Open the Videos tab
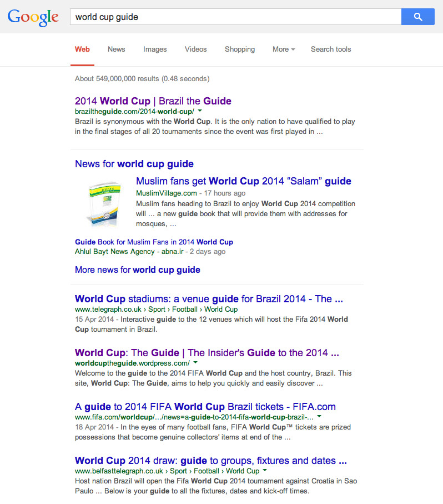Image resolution: width=443 pixels, height=504 pixels. coord(195,49)
